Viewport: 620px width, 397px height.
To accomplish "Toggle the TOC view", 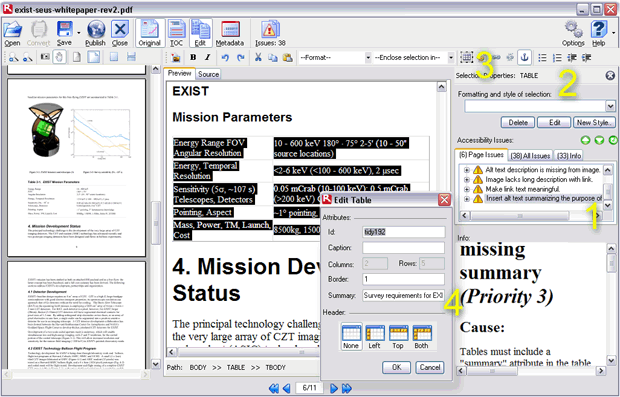I will (176, 34).
